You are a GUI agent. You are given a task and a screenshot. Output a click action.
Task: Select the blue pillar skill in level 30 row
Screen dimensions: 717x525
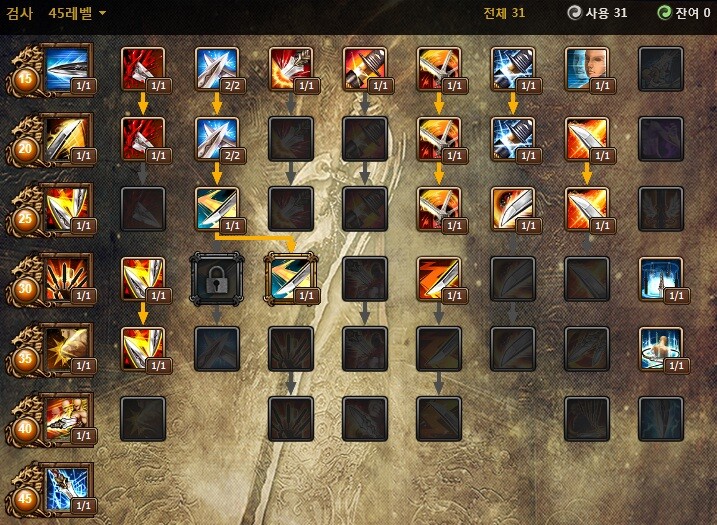(661, 279)
